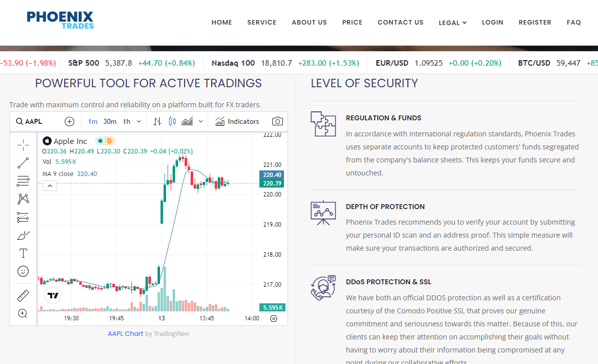
Task: Select the text annotation tool
Action: 23,253
